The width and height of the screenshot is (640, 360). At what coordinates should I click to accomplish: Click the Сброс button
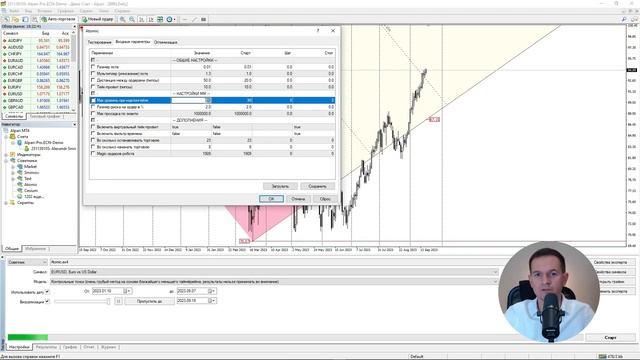point(325,199)
